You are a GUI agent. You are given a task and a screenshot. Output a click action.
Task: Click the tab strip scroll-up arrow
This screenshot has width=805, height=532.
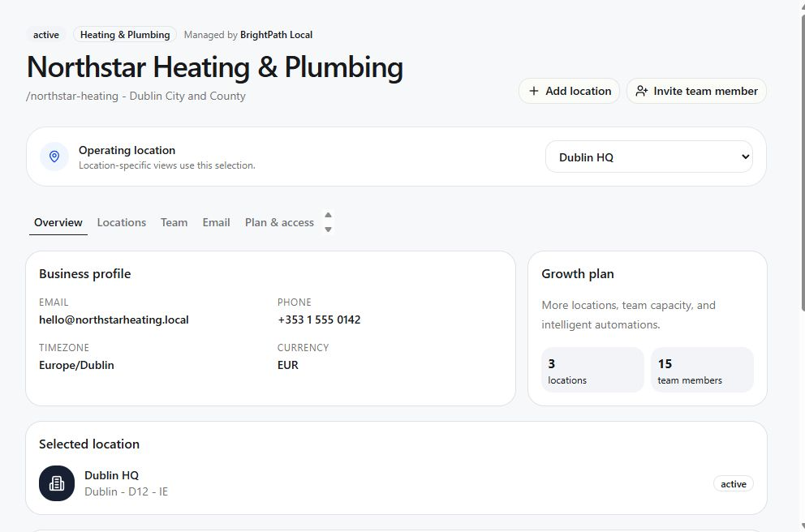point(328,215)
